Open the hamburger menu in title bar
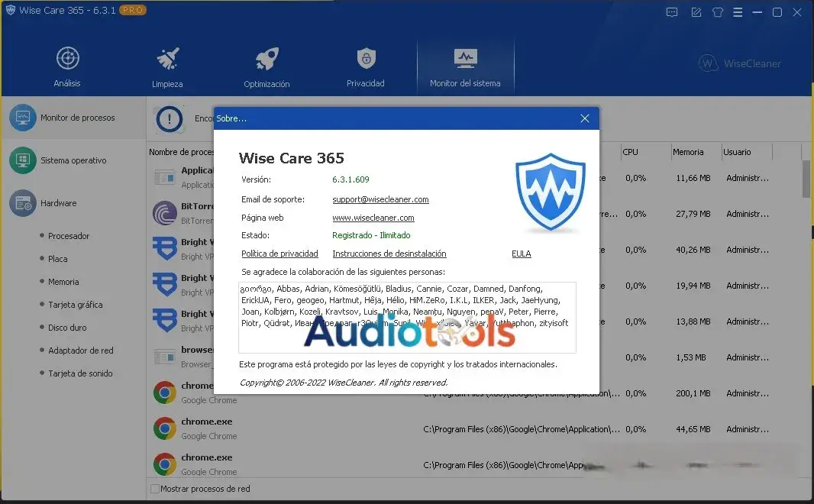 (738, 12)
